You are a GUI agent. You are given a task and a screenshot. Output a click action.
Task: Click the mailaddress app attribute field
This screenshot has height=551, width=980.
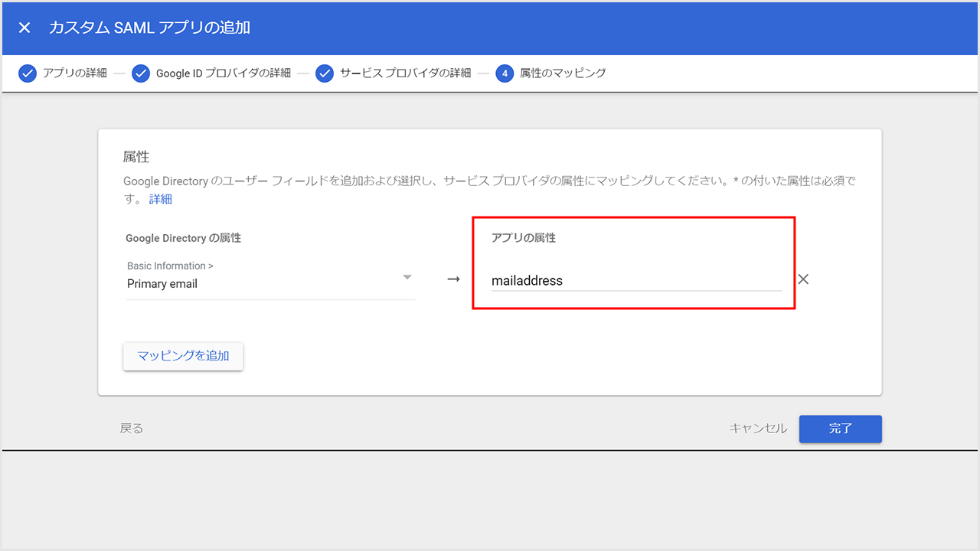(635, 281)
